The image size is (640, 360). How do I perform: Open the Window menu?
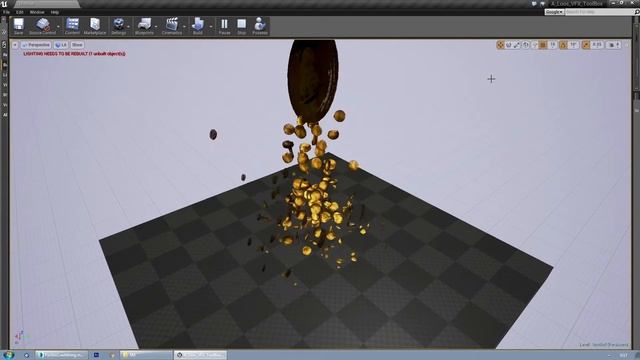(37, 12)
